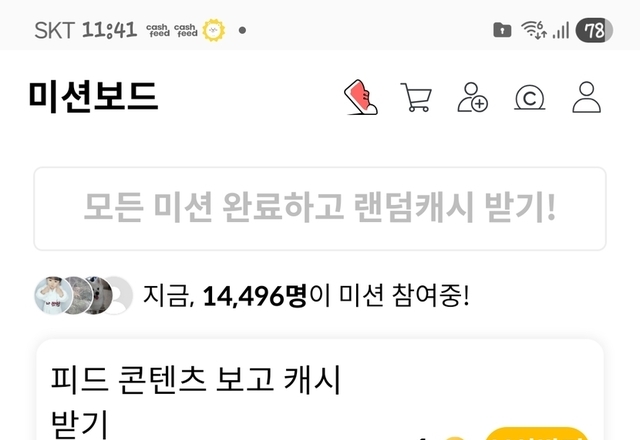Viewport: 640px width, 440px height.
Task: Tap the first participant avatar with child photo
Action: 53,296
